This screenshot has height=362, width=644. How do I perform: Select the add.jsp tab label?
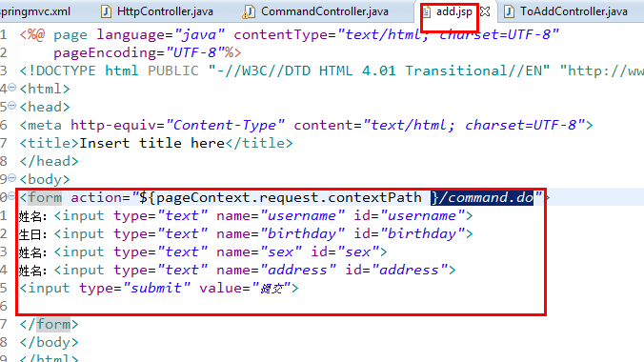click(453, 11)
